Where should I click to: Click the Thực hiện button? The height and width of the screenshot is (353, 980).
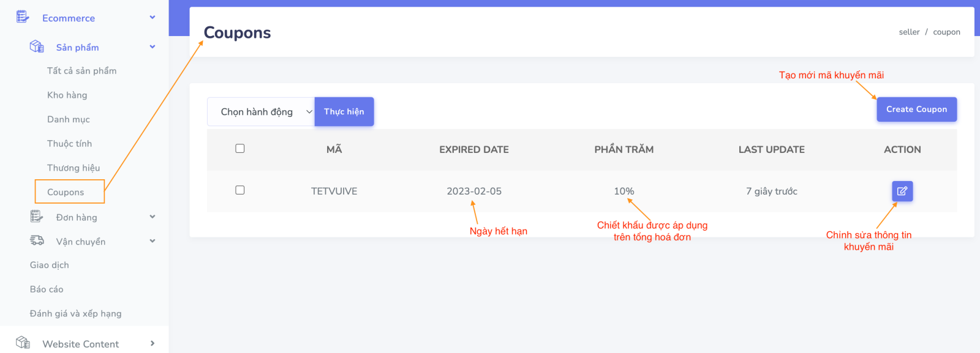pos(344,112)
